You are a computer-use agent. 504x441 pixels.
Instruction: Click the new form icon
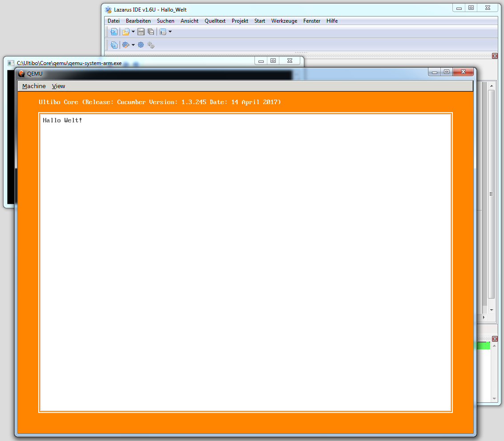pos(163,32)
